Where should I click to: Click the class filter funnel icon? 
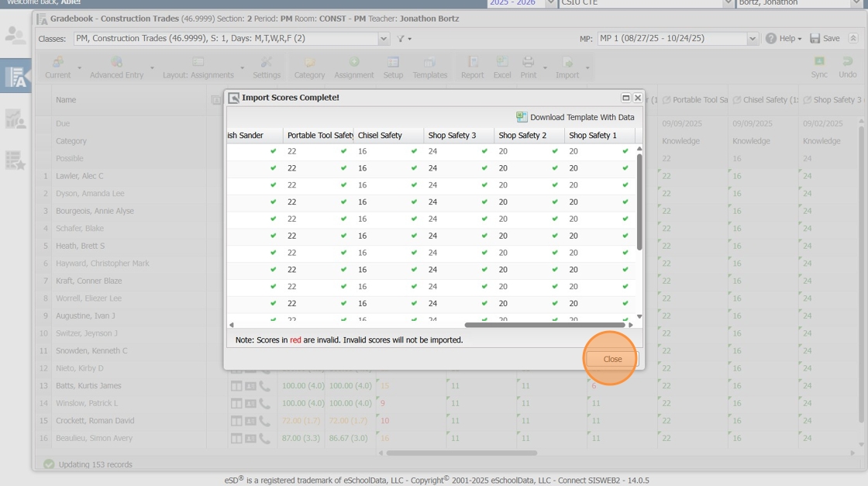400,39
